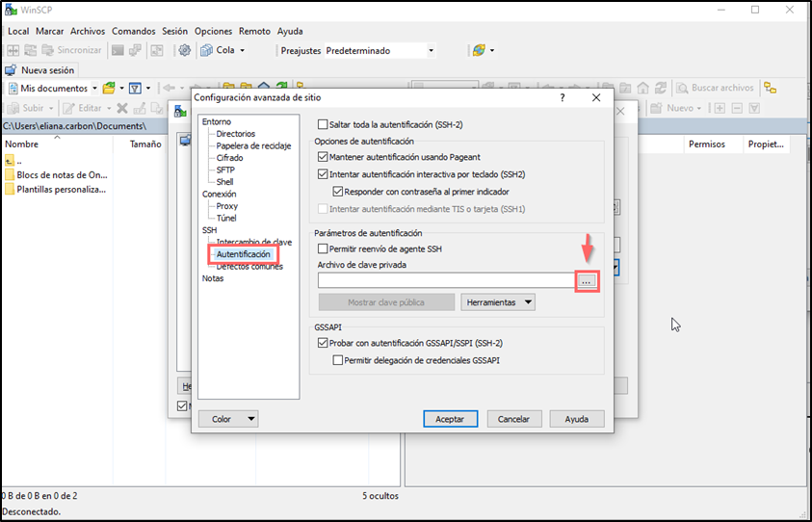This screenshot has width=812, height=522.
Task: Open Preferences with the gear icon
Action: (184, 50)
